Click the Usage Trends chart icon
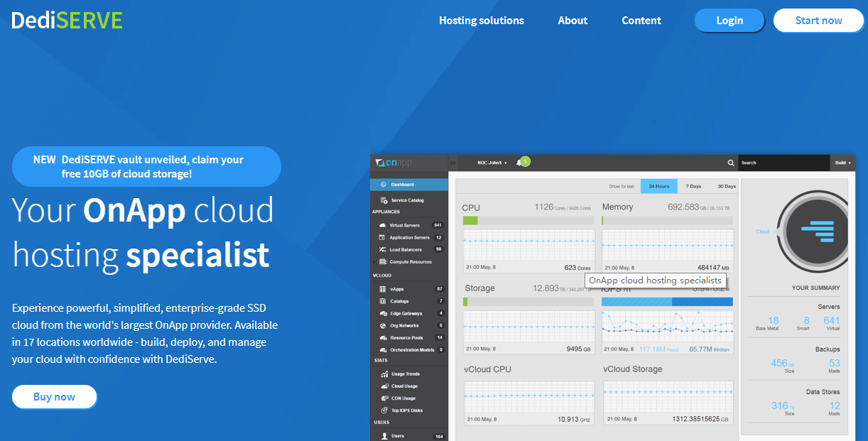 [384, 374]
